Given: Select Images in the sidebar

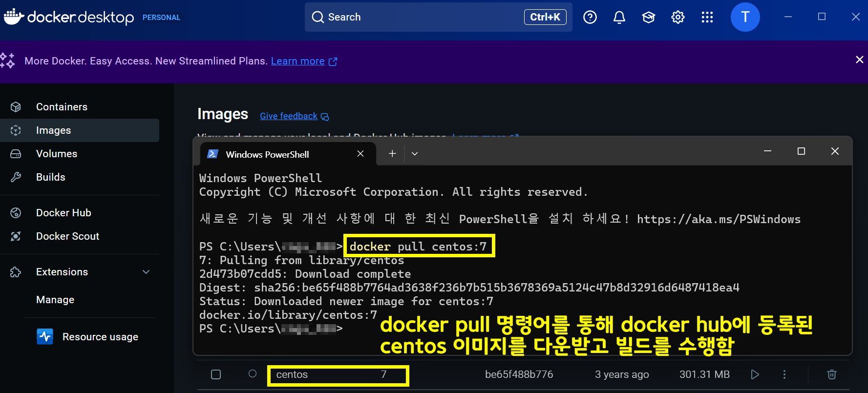Looking at the screenshot, I should (80, 130).
